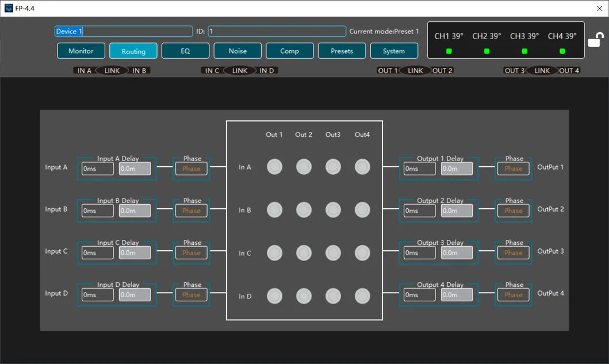
Task: Toggle LINK between IN C and IN D
Action: [239, 70]
